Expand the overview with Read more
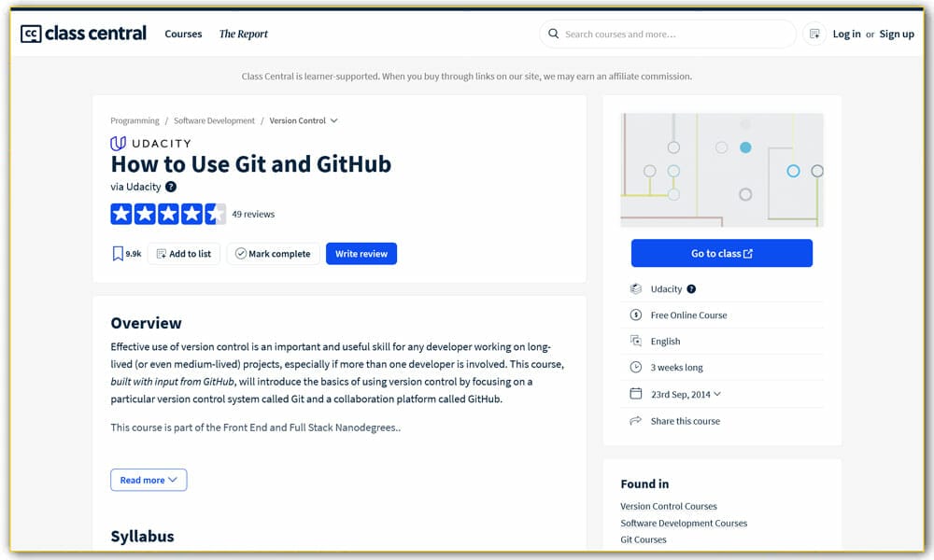The height and width of the screenshot is (560, 934). click(x=149, y=480)
